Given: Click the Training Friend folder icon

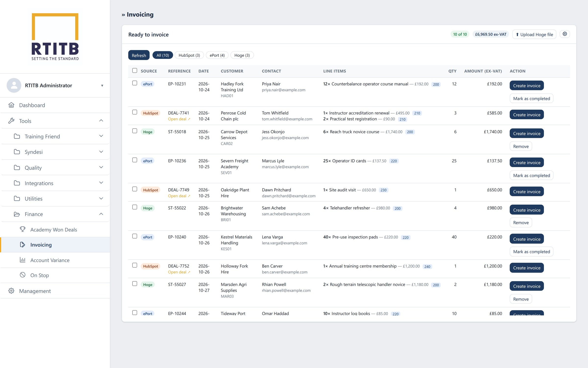Looking at the screenshot, I should tap(17, 136).
